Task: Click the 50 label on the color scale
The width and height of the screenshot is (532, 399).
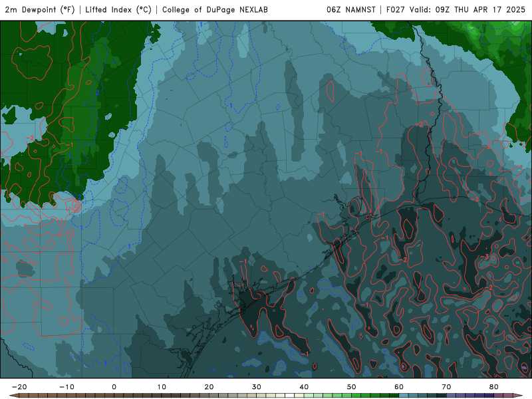Action: click(352, 387)
